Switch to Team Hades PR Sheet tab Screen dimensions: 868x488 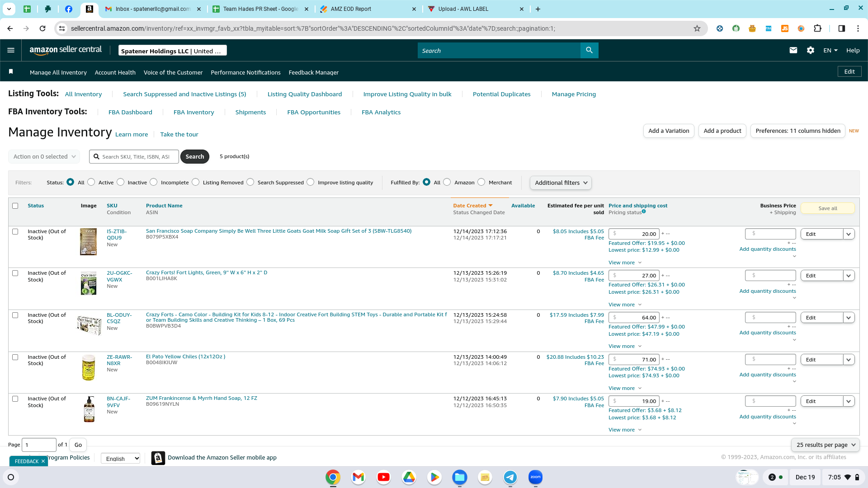click(260, 9)
